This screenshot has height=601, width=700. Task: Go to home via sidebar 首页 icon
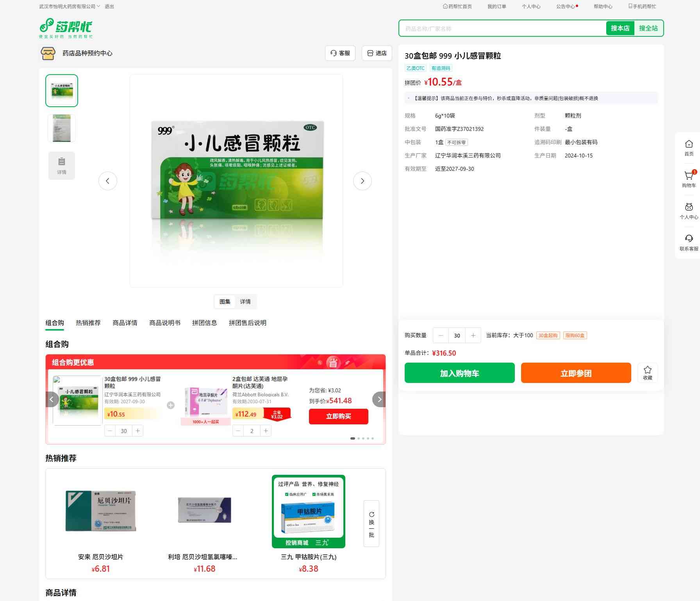(x=689, y=147)
